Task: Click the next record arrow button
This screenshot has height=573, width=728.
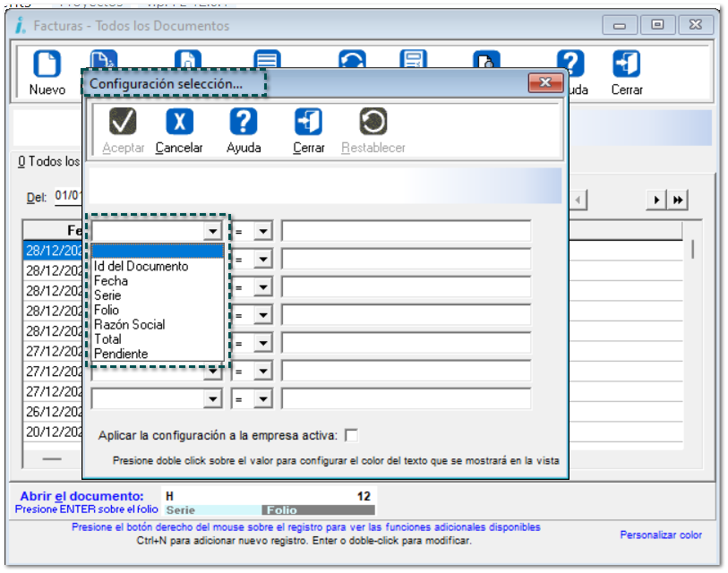Action: pos(659,199)
